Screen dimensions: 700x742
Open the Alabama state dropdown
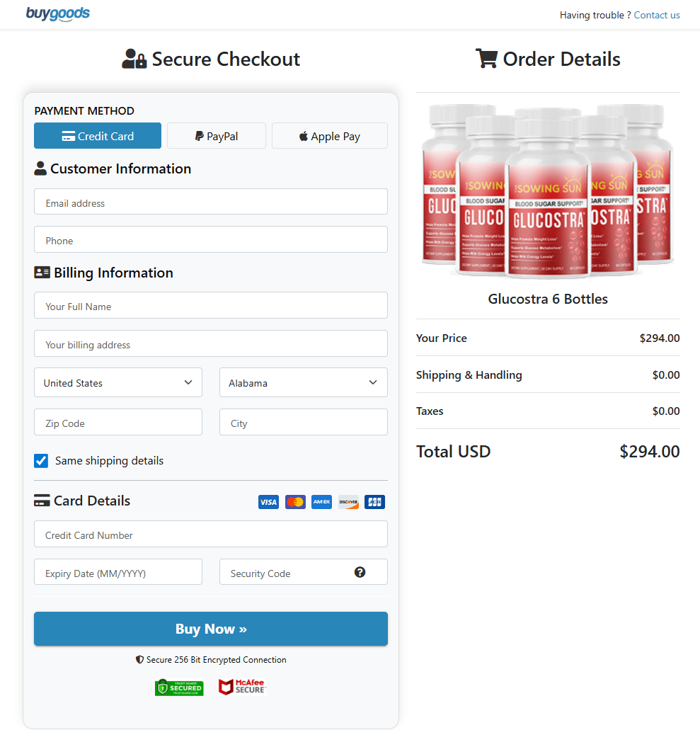coord(303,382)
